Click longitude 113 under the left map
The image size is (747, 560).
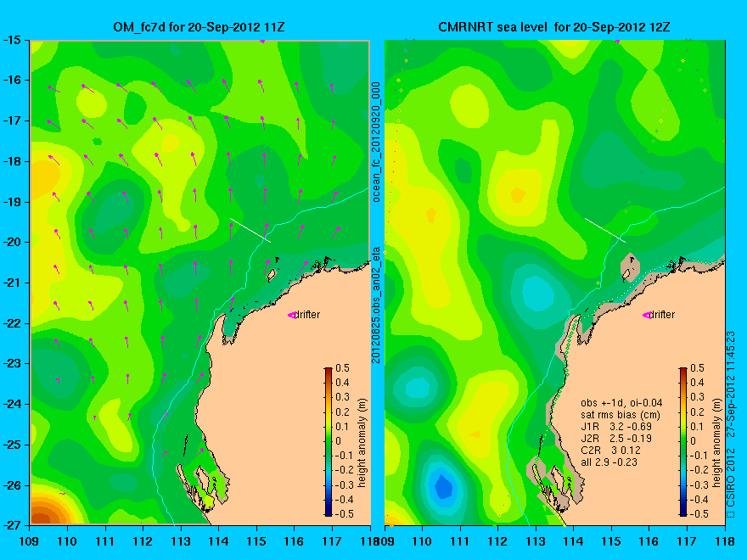(181, 541)
